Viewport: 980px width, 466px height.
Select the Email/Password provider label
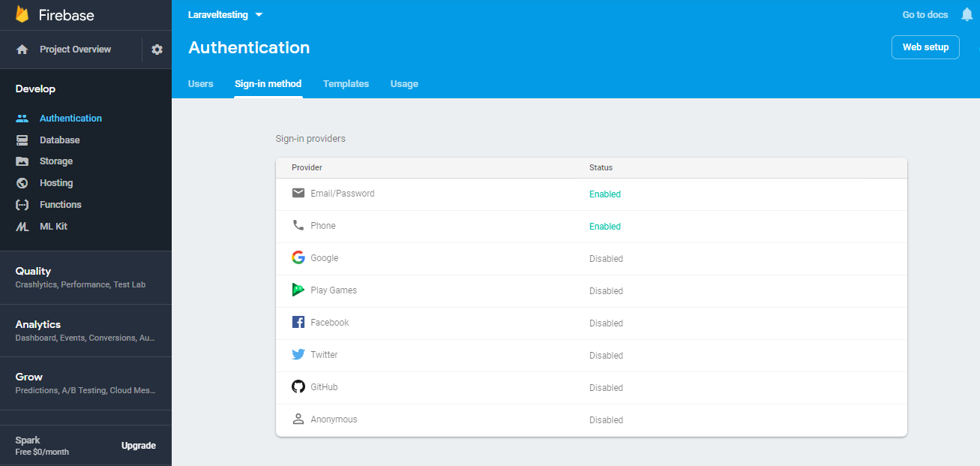click(x=343, y=194)
